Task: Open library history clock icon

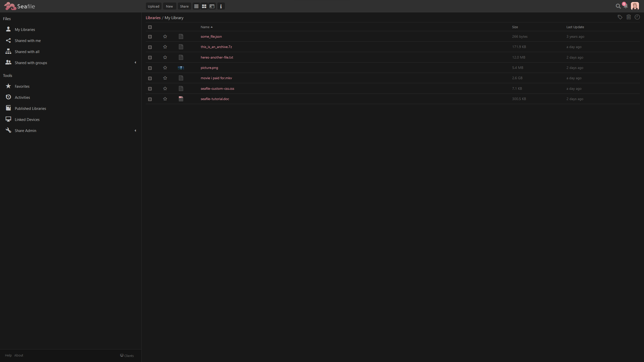Action: (x=637, y=17)
